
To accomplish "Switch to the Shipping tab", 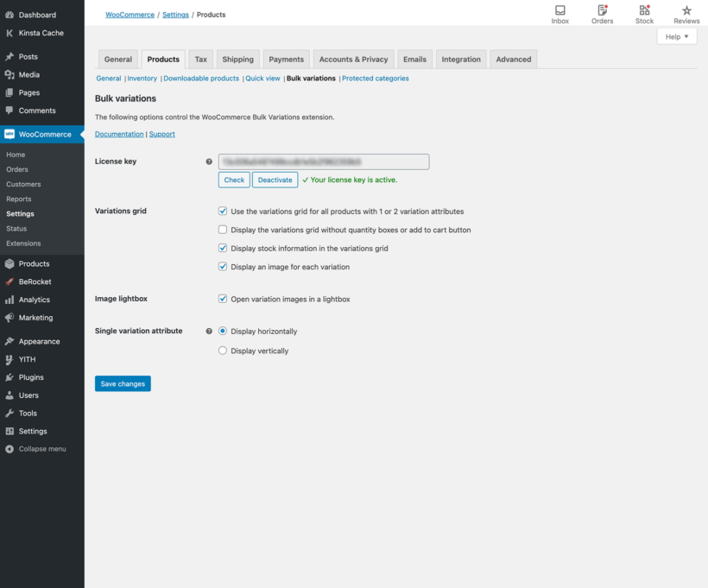I will (237, 59).
